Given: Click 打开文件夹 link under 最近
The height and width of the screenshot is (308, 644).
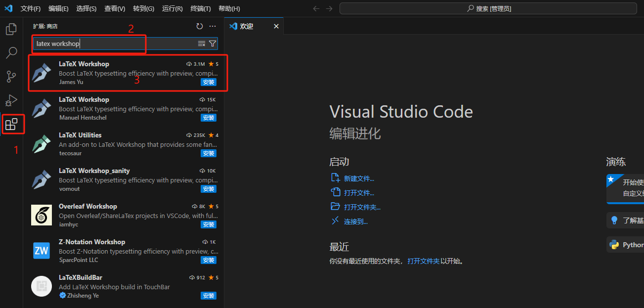Looking at the screenshot, I should [x=424, y=261].
